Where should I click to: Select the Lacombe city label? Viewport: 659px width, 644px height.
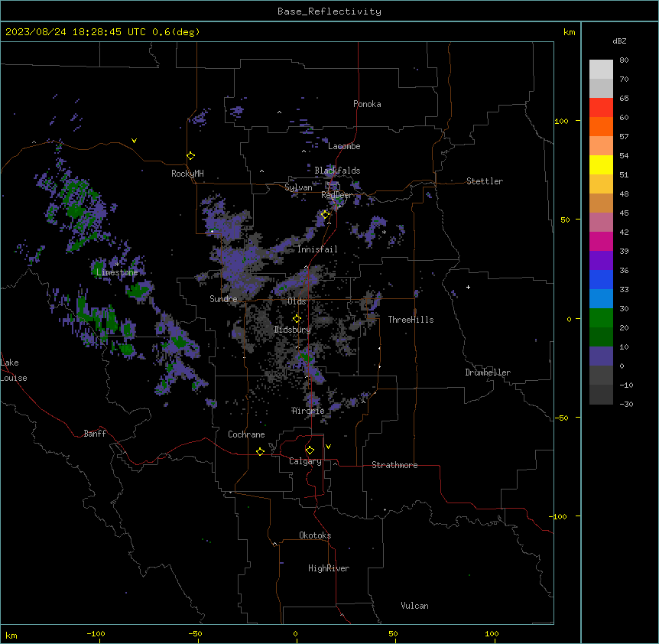[x=344, y=146]
